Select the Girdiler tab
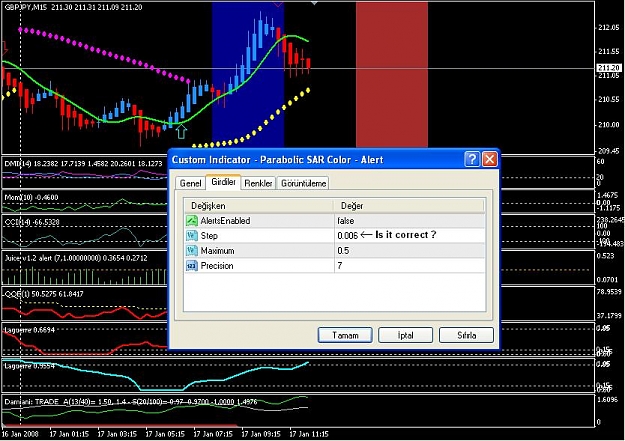 (223, 182)
